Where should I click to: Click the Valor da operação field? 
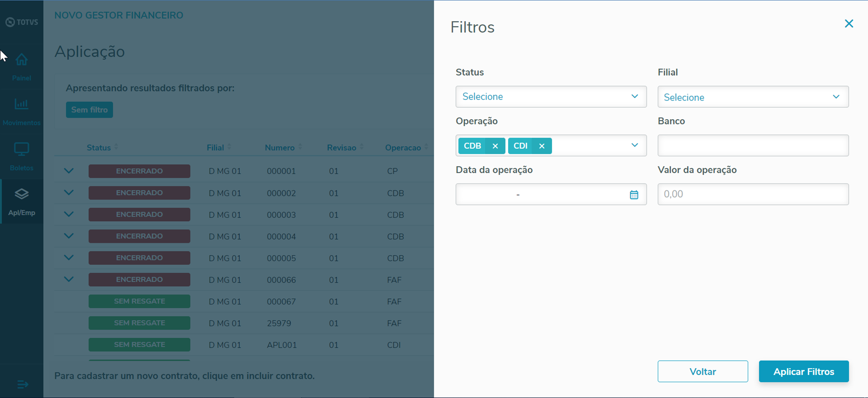pos(753,194)
